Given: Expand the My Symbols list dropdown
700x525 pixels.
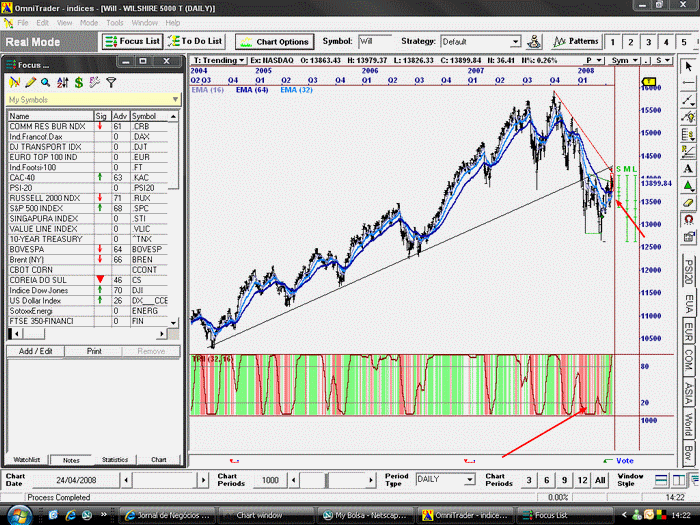Looking at the screenshot, I should point(175,100).
